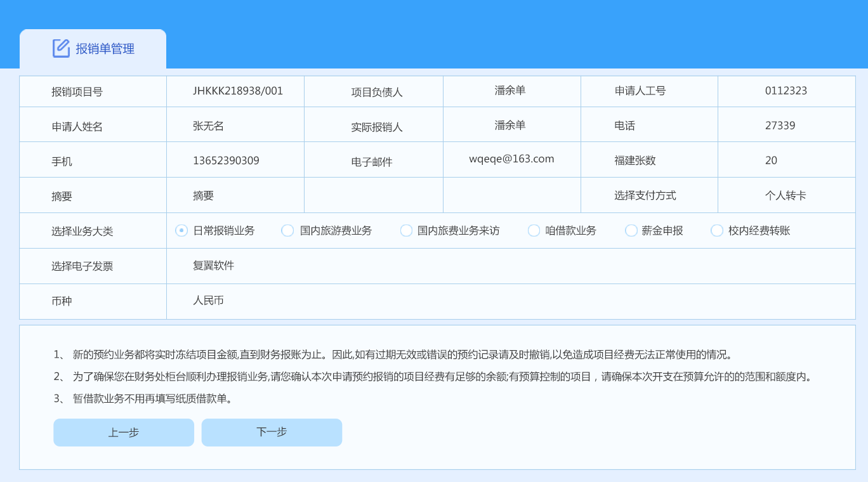
Task: Click the 申请人姓名 field showing 张无名
Action: 209,126
